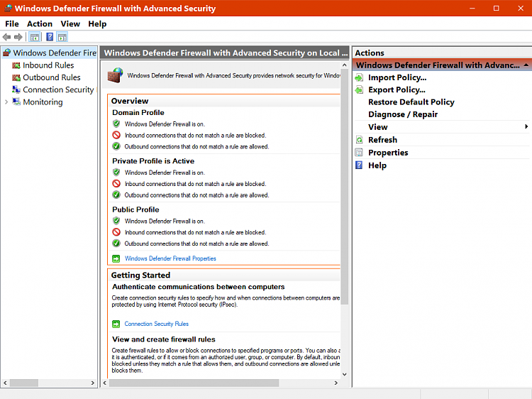Image resolution: width=532 pixels, height=399 pixels.
Task: Click the Domain Profile heading
Action: coord(138,112)
